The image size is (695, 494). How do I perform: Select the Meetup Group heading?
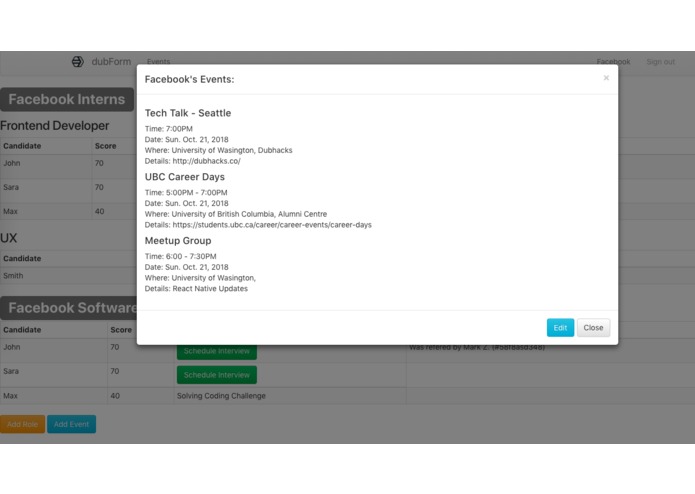178,241
